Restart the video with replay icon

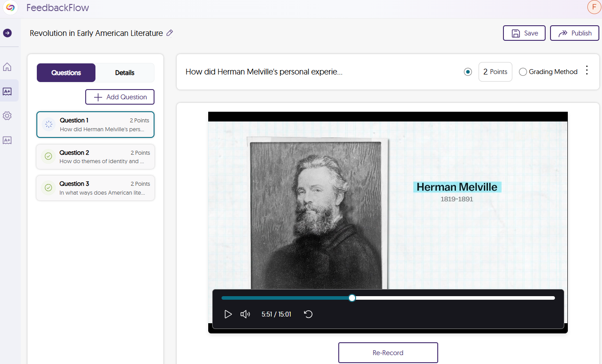[x=309, y=314]
